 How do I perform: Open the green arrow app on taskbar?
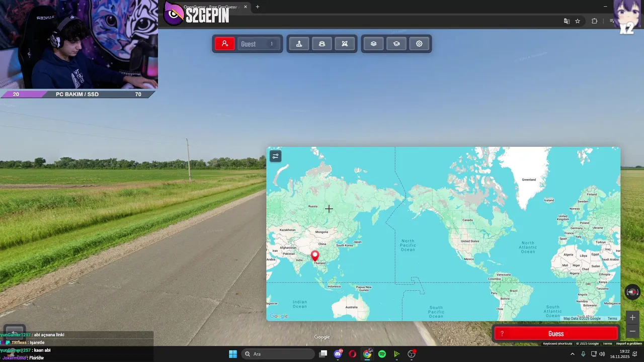click(x=397, y=354)
